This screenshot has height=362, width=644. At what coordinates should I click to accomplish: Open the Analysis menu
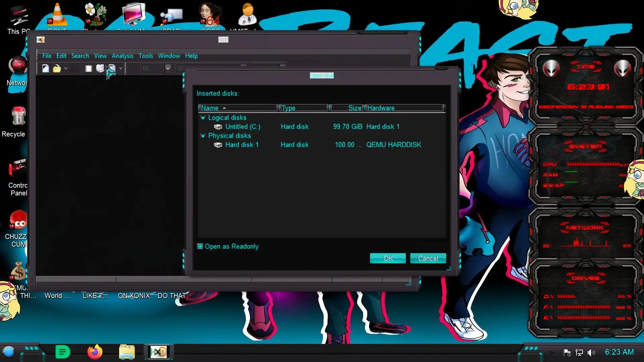[x=122, y=56]
